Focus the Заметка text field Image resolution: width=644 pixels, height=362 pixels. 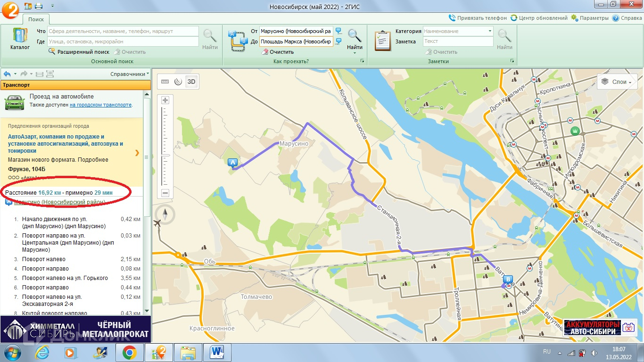(458, 41)
